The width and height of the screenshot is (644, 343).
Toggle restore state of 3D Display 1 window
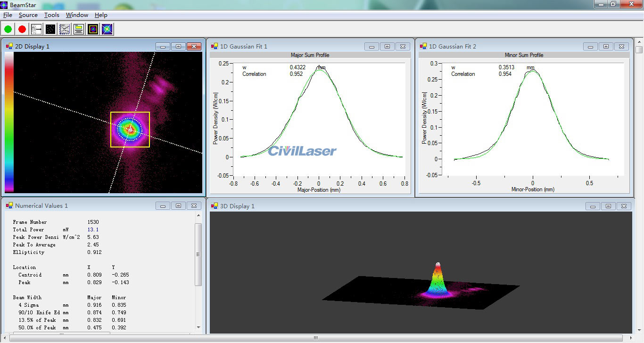[x=609, y=205]
